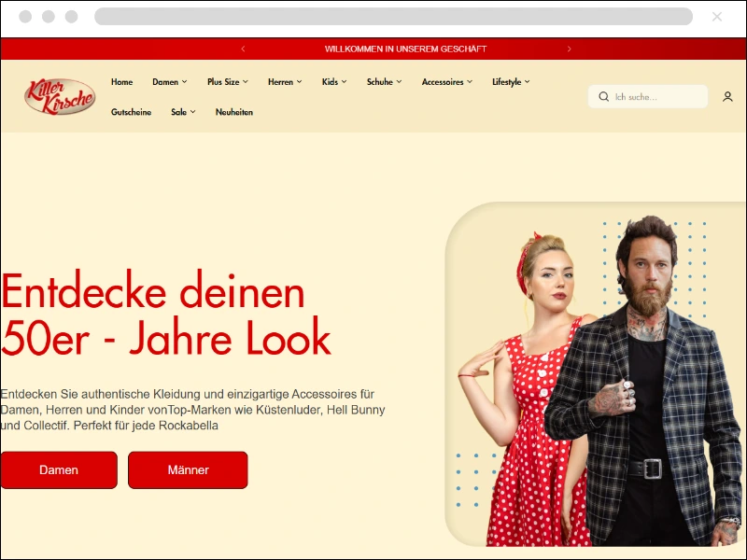Screen dimensions: 747x560
Task: Expand the Lifestyle dropdown chevron
Action: click(x=528, y=82)
